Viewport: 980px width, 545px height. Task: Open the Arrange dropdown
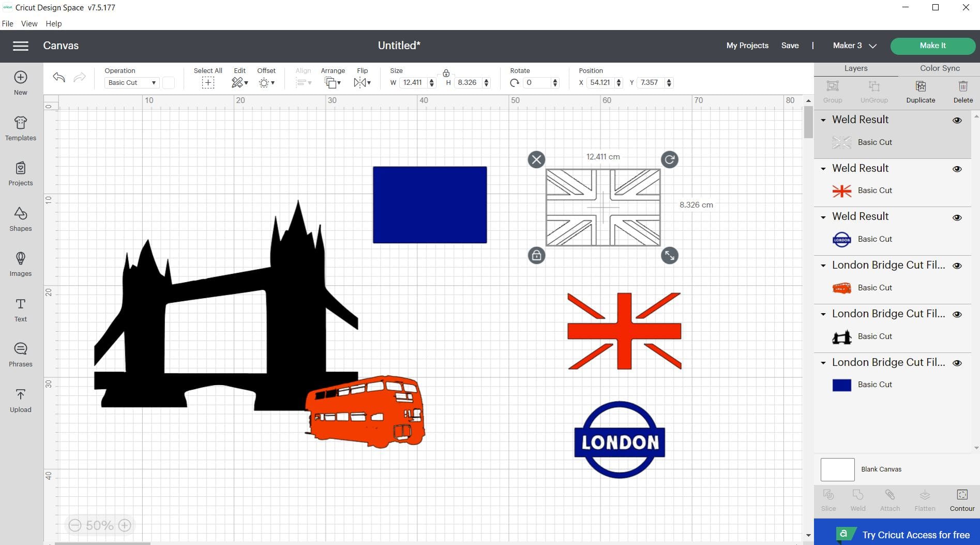coord(333,82)
